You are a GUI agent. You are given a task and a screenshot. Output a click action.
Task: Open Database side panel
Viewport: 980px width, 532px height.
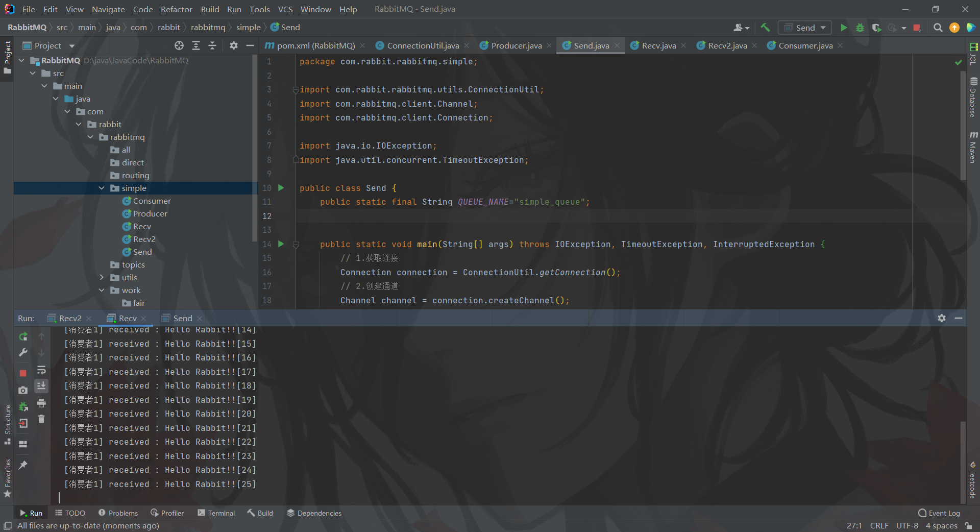point(973,97)
